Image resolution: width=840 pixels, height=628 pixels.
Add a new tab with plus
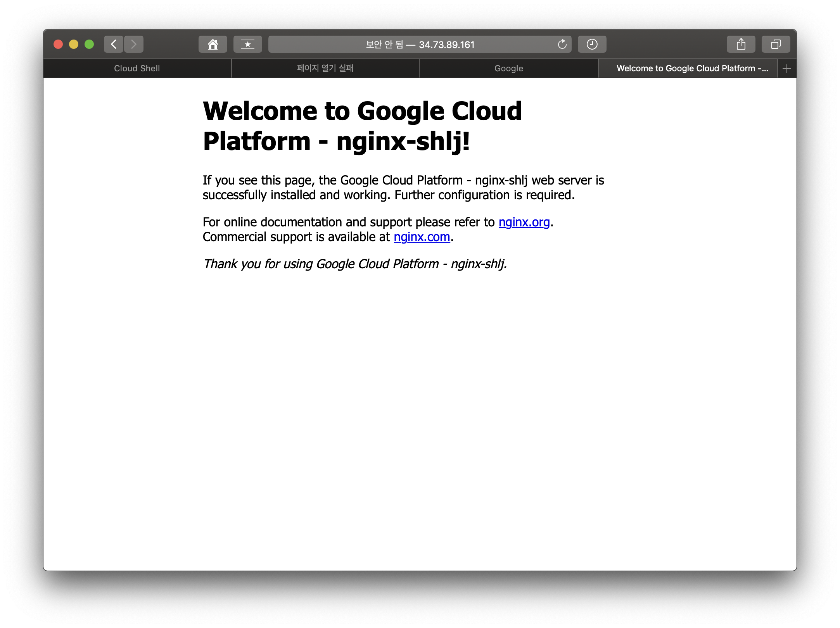point(787,69)
